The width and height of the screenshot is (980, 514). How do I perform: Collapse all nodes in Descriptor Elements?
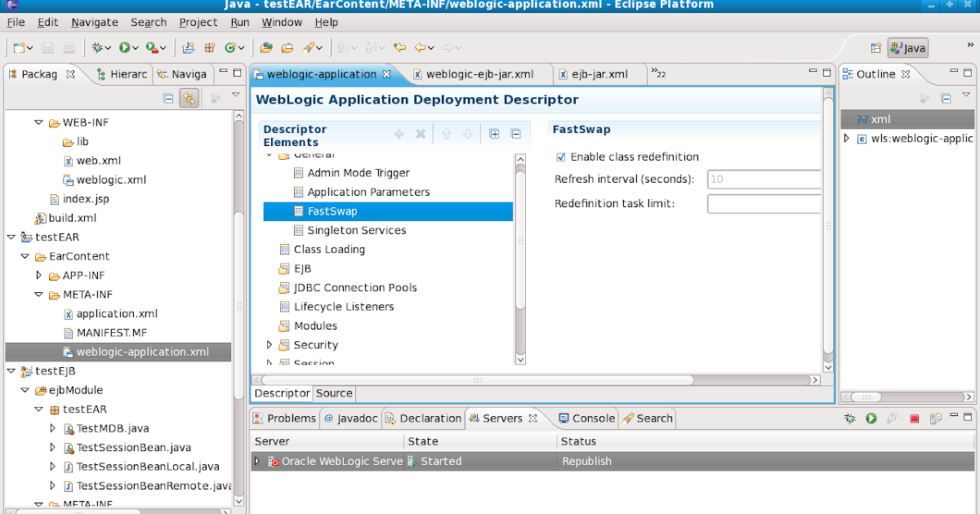click(x=514, y=134)
